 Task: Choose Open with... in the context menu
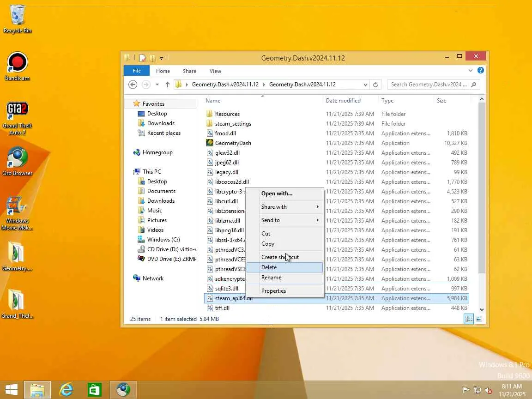[x=284, y=193]
